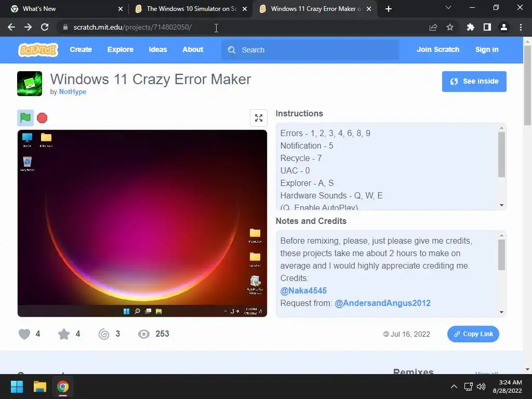Love the project with heart icon
The height and width of the screenshot is (399, 532).
(x=24, y=334)
